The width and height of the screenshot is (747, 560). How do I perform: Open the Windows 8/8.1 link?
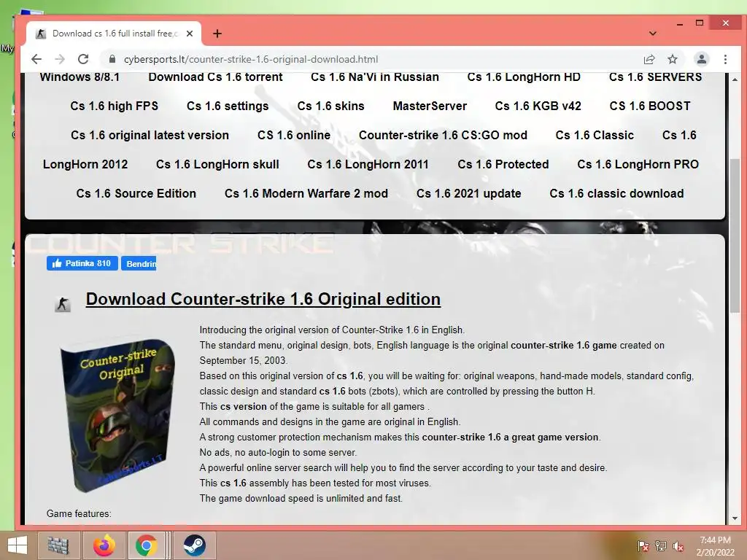click(80, 77)
